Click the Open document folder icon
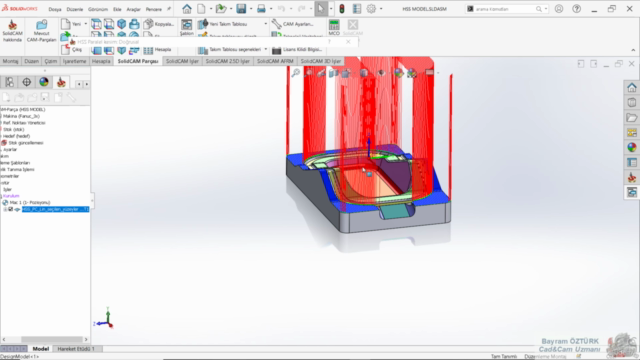The width and height of the screenshot is (640, 360). (221, 9)
